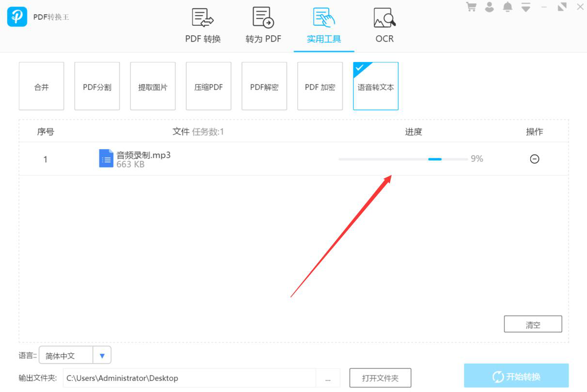Click the 音频录制.mp3 file icon
587x392 pixels.
coord(106,158)
